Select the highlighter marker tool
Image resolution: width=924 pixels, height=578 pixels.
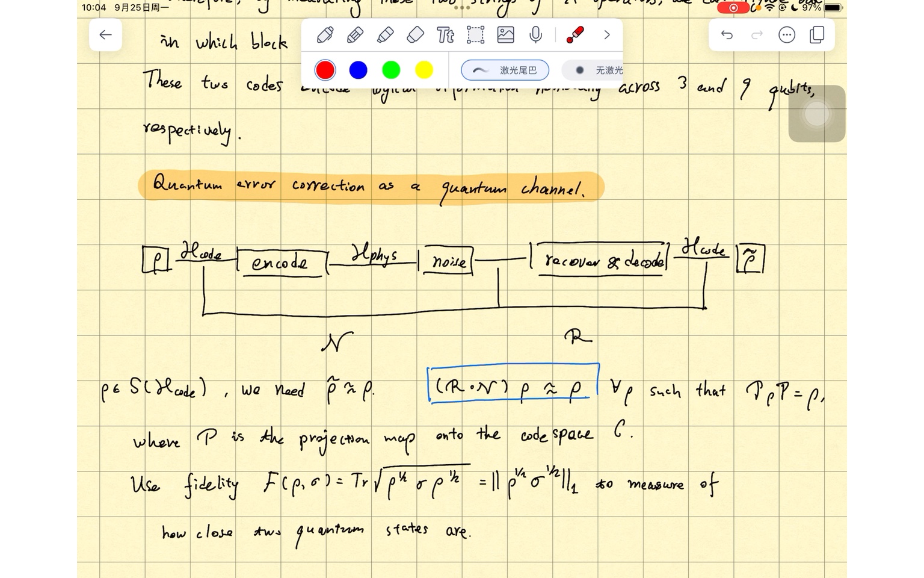pyautogui.click(x=385, y=35)
